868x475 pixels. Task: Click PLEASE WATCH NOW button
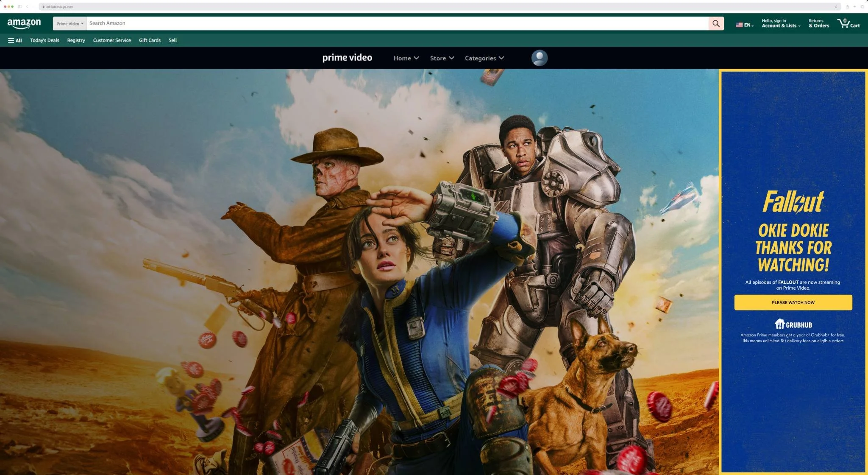coord(793,302)
